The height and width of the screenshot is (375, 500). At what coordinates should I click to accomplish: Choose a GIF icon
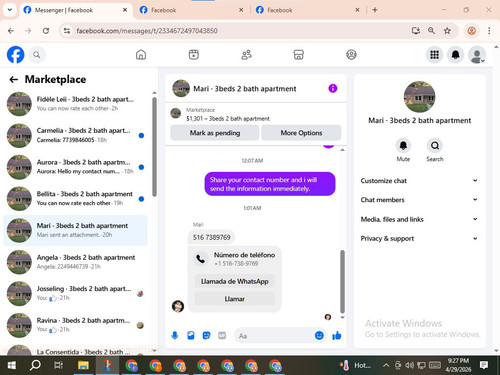point(222,335)
